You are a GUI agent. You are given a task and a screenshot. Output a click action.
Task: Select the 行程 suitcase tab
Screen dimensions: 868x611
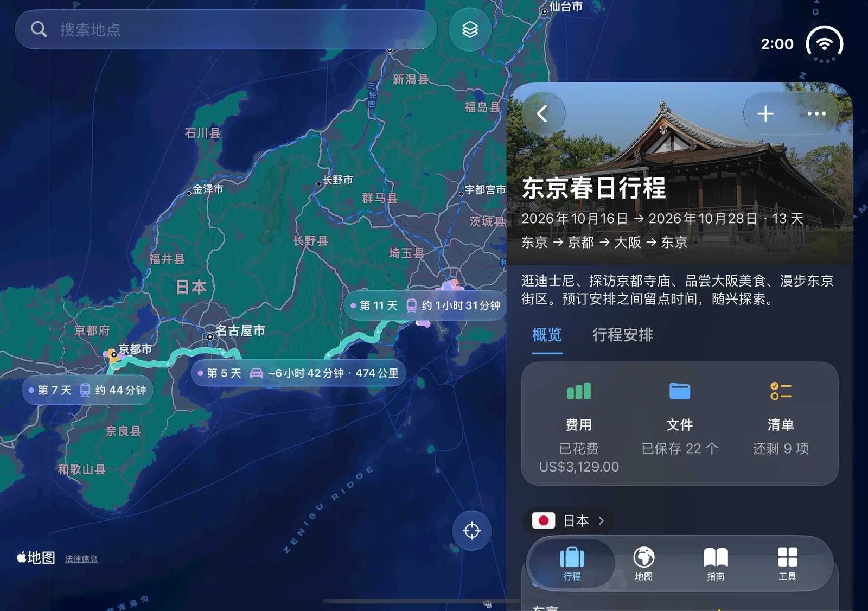[572, 563]
